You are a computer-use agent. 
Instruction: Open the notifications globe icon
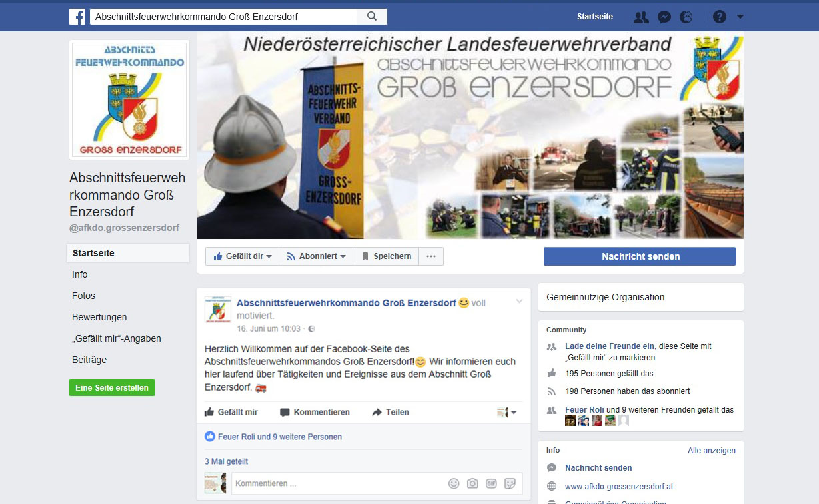686,16
